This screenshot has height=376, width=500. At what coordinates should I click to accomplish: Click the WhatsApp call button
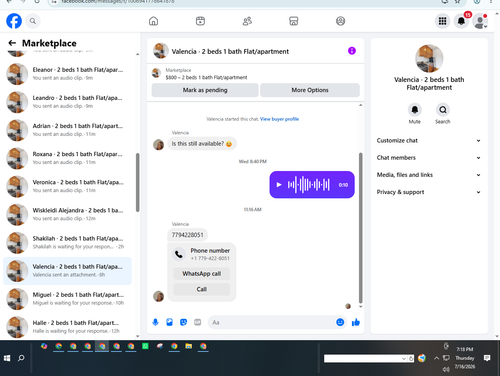[x=202, y=274]
